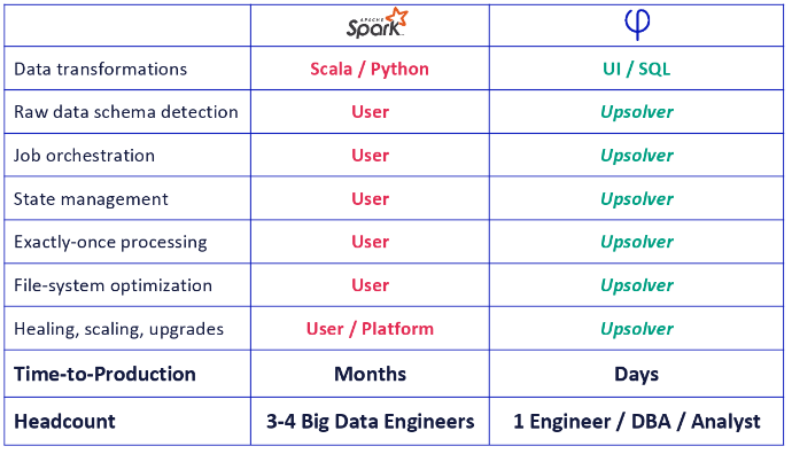
Task: Click the bold 'Time-to-Production' label
Action: (x=105, y=374)
